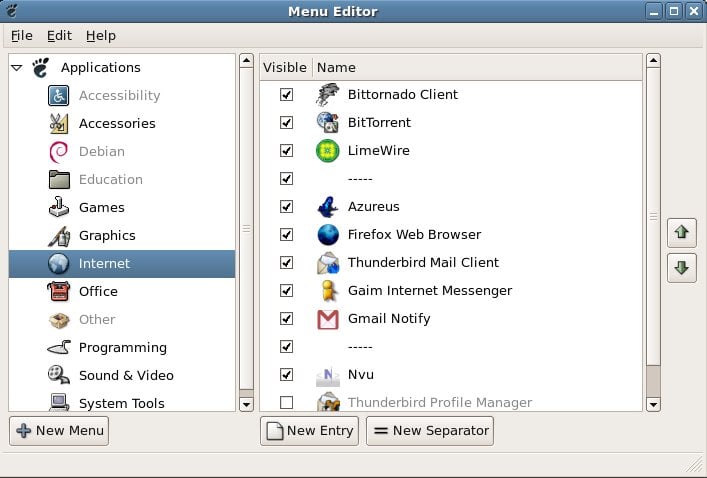707x478 pixels.
Task: Enable Thunderbird Profile Manager visibility checkbox
Action: [x=286, y=402]
